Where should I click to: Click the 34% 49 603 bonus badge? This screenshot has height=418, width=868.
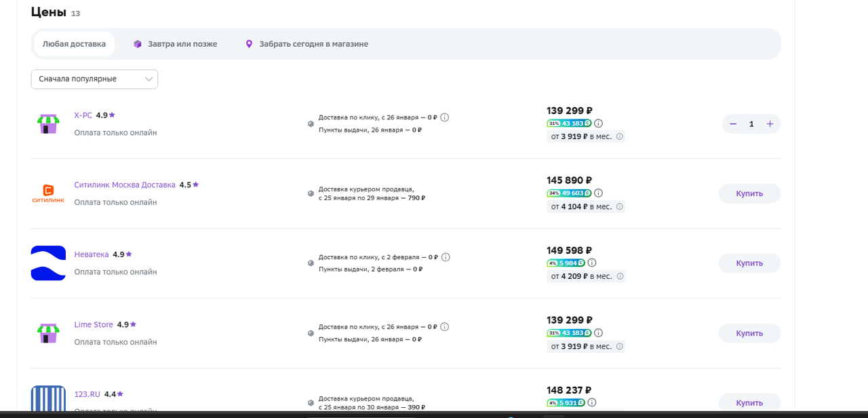569,193
